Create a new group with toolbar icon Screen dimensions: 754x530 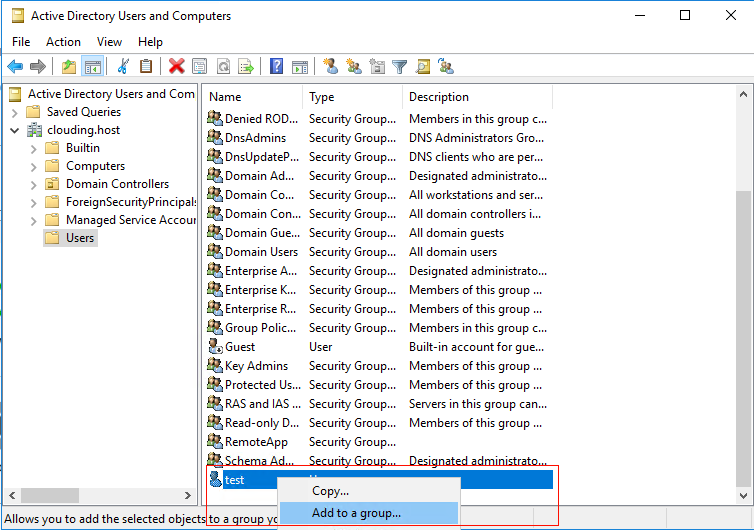point(354,66)
